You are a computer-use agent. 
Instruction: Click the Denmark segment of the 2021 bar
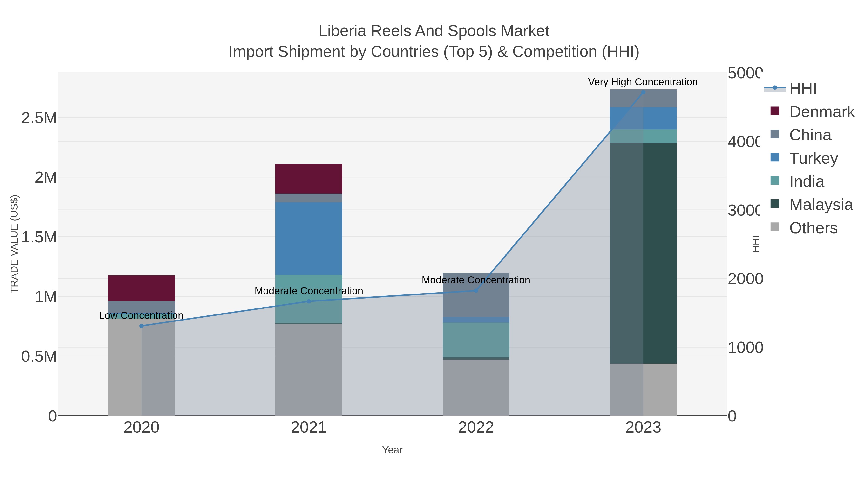click(x=309, y=179)
